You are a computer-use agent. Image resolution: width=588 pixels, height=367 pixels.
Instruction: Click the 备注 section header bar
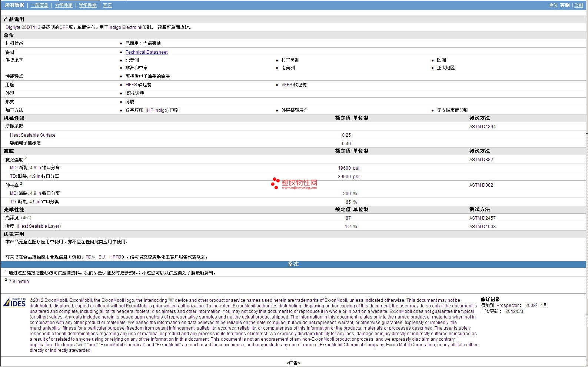(x=293, y=264)
